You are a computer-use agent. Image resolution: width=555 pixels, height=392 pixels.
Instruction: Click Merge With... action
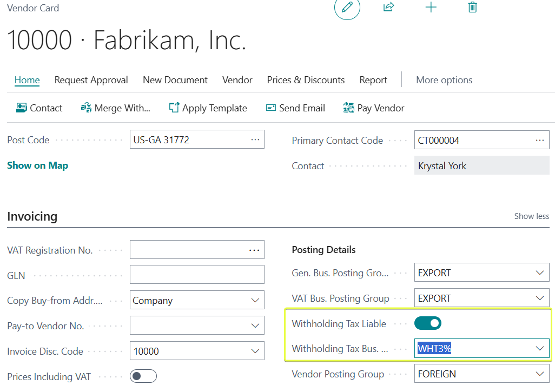[x=115, y=108]
